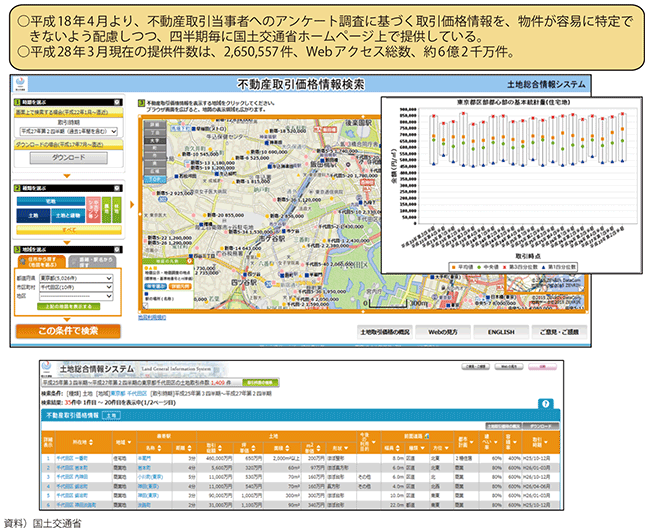Click the green button beside the 1,409 件 count

pyautogui.click(x=260, y=383)
